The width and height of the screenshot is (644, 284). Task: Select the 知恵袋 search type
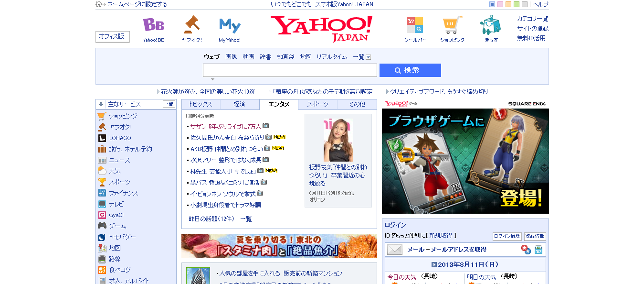(285, 57)
